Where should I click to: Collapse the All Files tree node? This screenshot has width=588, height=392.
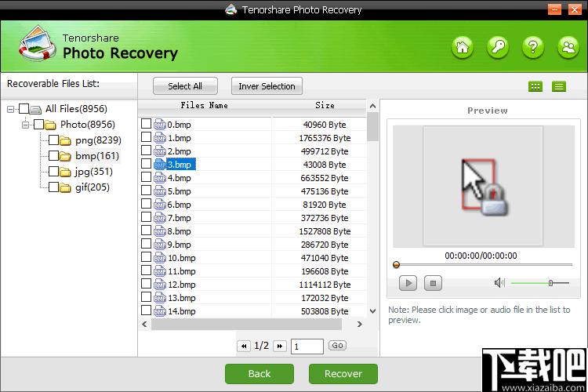10,110
